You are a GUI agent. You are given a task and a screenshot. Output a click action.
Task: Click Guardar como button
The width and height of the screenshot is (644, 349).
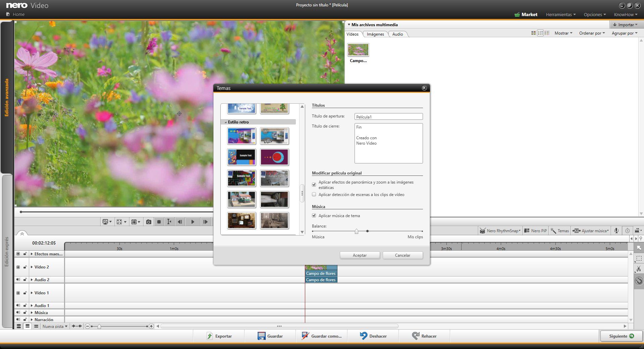click(x=321, y=336)
